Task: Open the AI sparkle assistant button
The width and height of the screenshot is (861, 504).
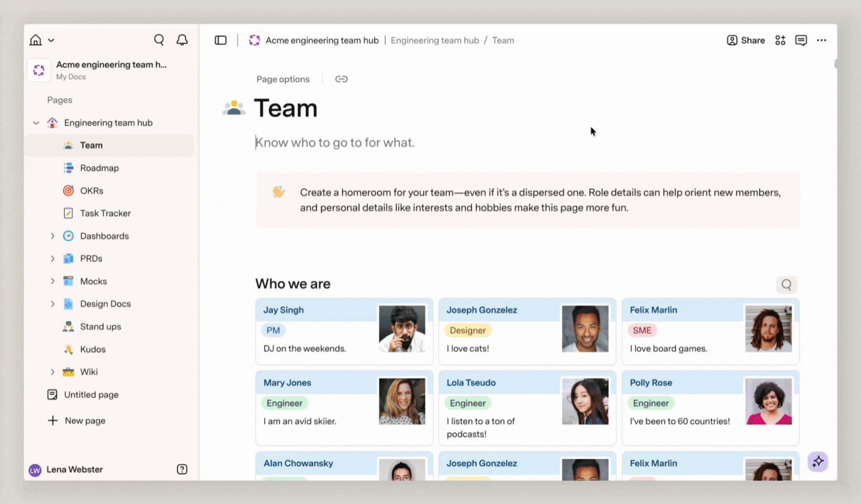Action: 818,462
